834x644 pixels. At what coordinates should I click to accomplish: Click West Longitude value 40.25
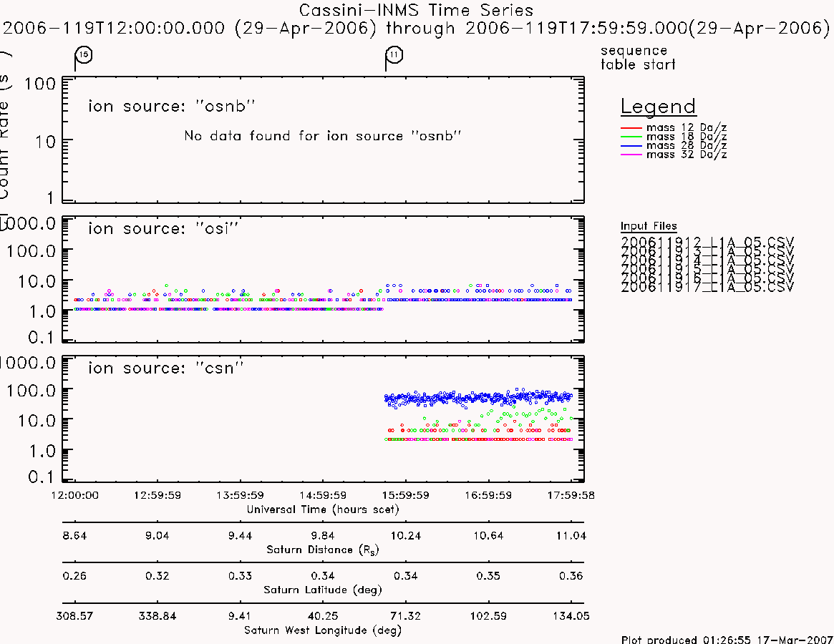point(323,616)
